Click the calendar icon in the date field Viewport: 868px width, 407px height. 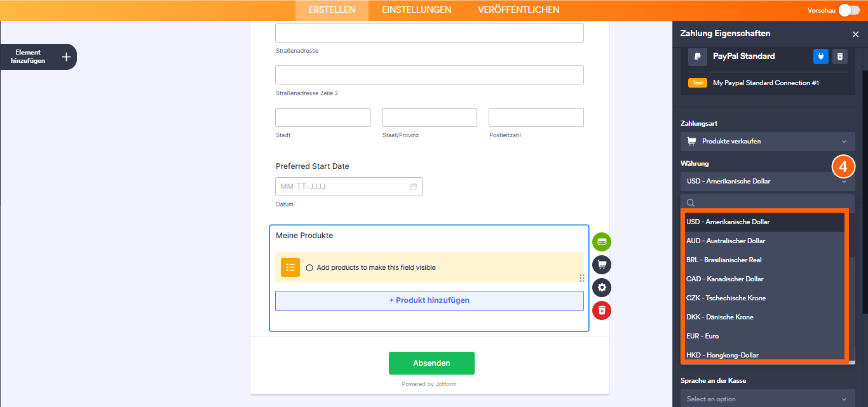click(414, 186)
